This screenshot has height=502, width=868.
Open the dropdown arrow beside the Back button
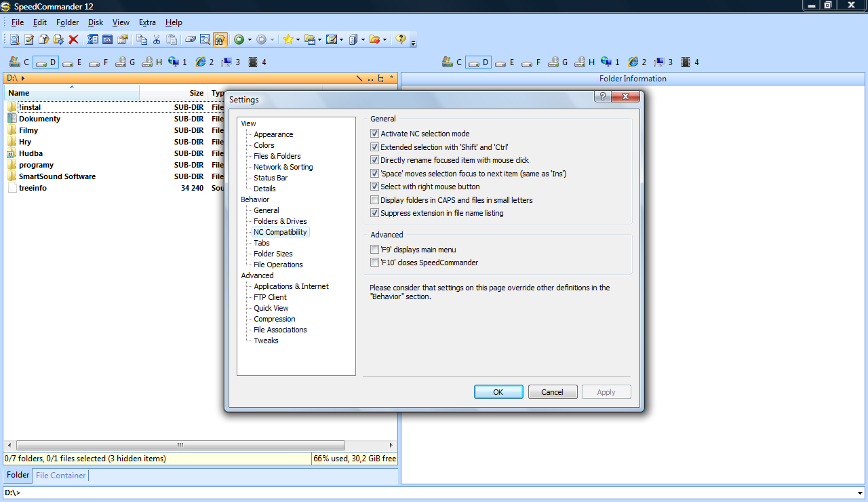249,40
